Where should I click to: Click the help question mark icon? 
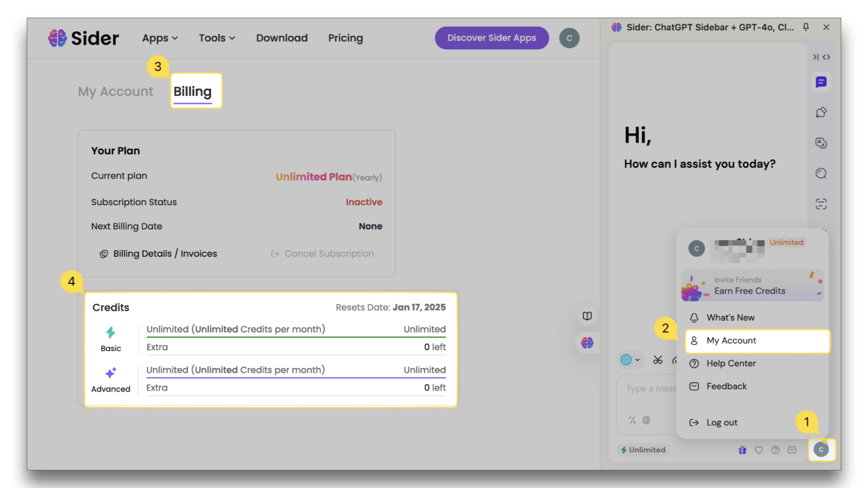(775, 450)
